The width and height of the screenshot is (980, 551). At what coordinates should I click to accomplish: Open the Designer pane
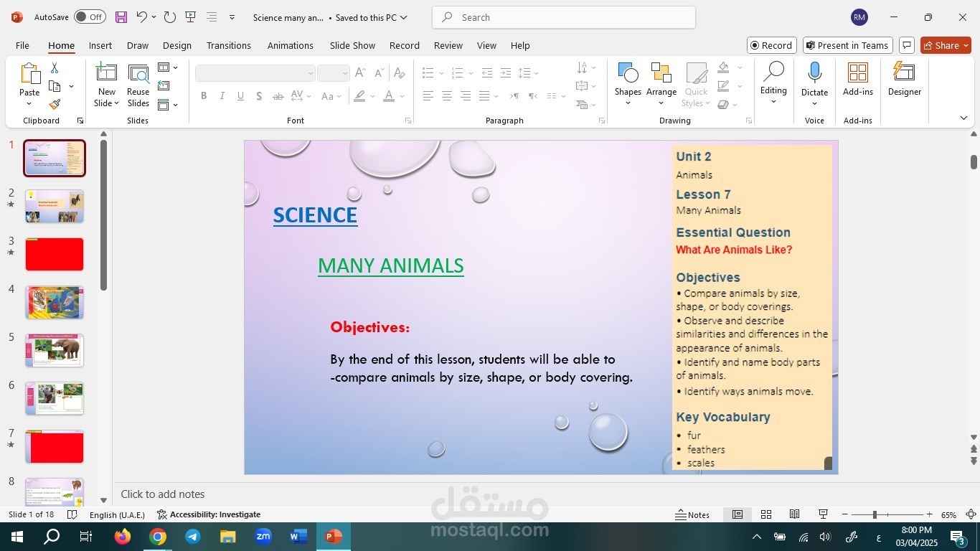tap(904, 79)
